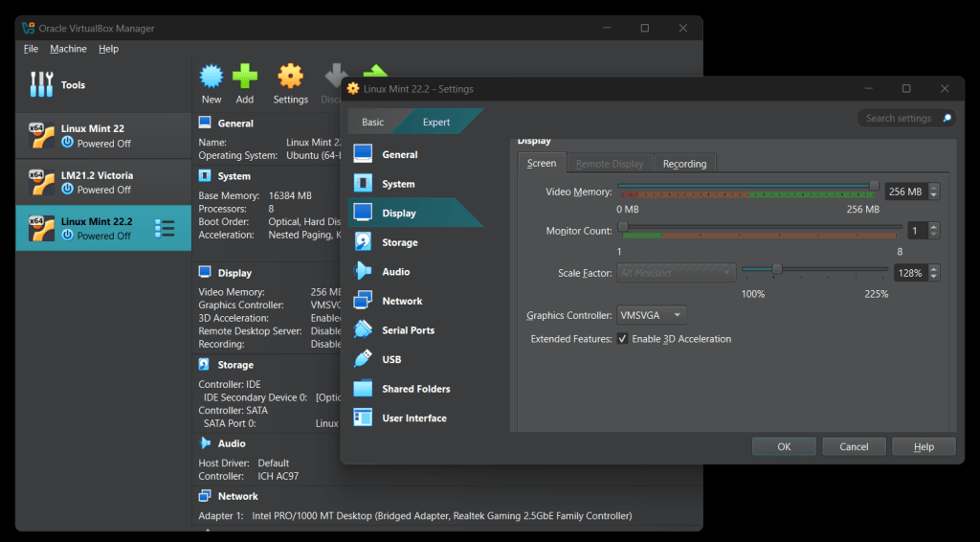The image size is (980, 542).
Task: Select the Audio settings category
Action: click(395, 272)
